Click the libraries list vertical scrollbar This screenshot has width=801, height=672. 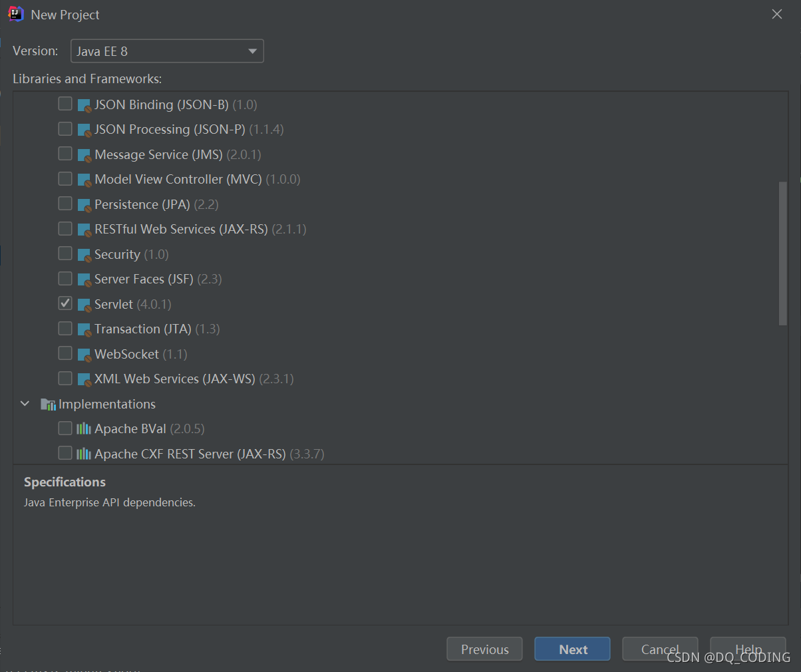(782, 253)
